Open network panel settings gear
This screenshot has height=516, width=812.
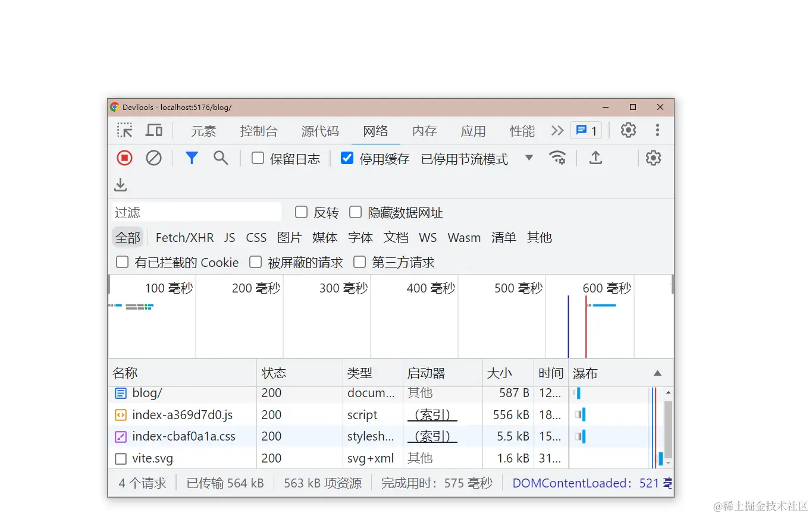click(x=653, y=158)
